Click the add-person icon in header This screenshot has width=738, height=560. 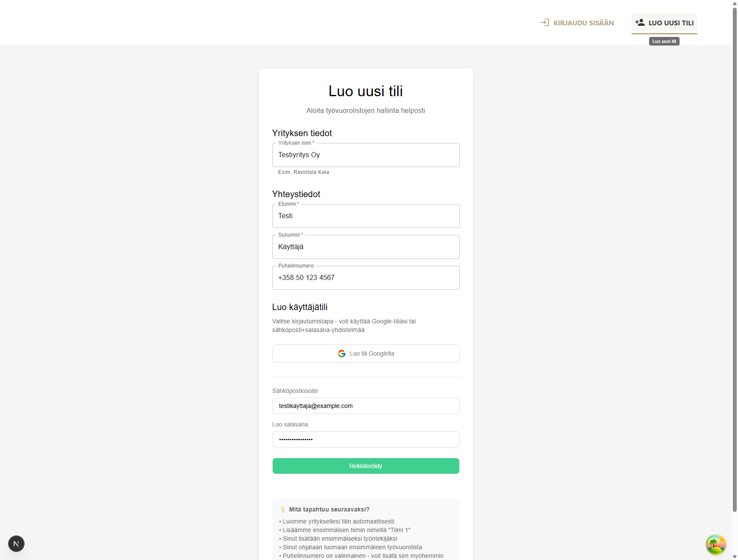pos(640,22)
